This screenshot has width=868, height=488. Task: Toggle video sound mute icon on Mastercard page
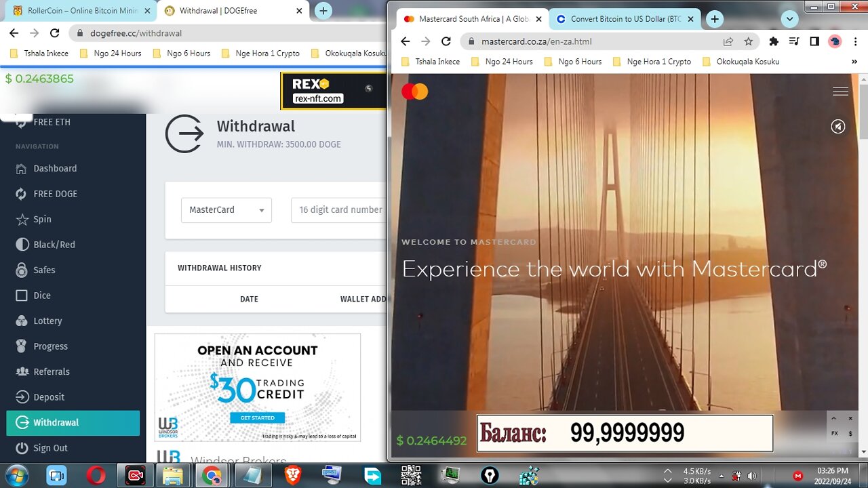(838, 126)
